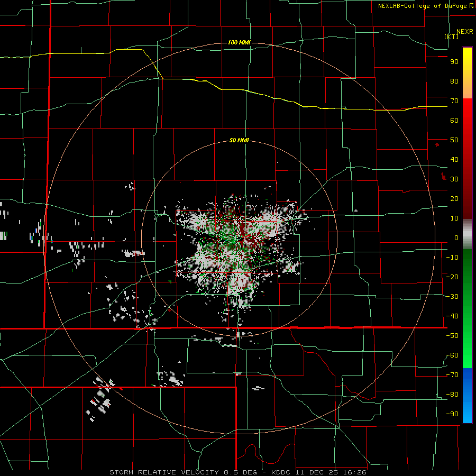This screenshot has width=476, height=476.
Task: Click the NEXR label above the color scale
Action: [x=464, y=32]
